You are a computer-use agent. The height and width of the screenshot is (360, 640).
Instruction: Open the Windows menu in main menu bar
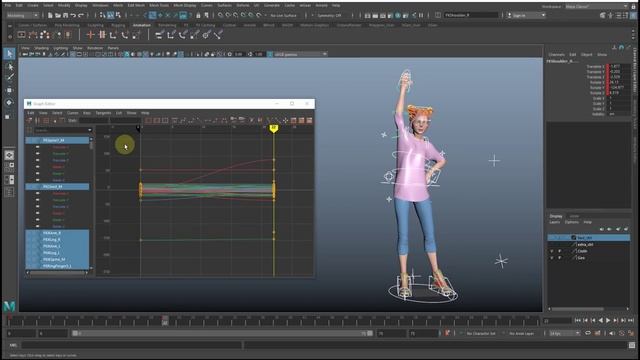click(x=100, y=5)
